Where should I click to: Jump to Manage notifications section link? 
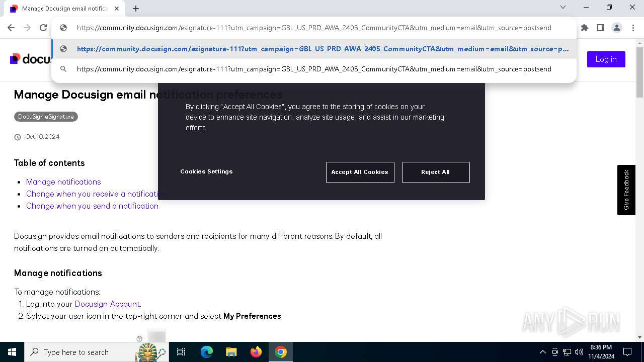coord(63,182)
